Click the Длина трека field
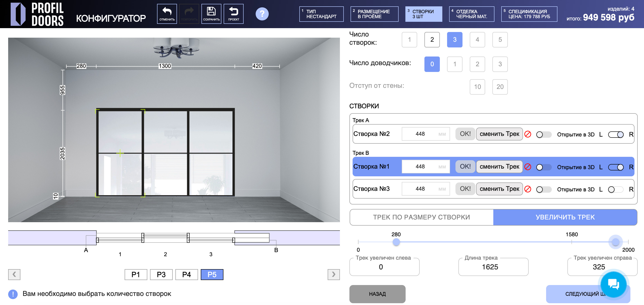644x305 pixels. click(493, 267)
